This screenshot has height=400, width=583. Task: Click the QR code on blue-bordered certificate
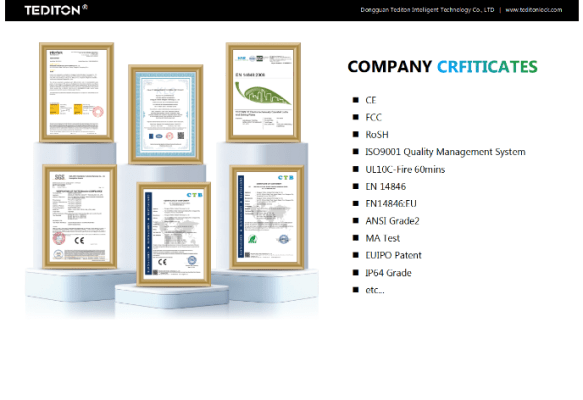[181, 136]
